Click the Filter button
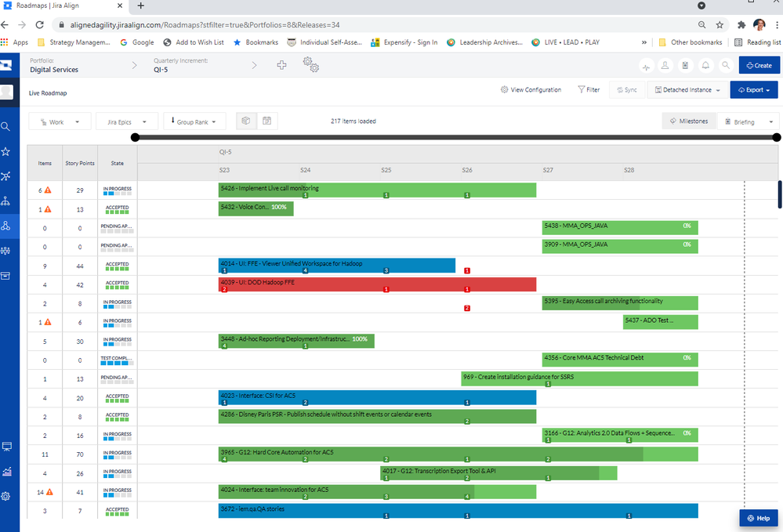The image size is (783, 532). point(589,90)
